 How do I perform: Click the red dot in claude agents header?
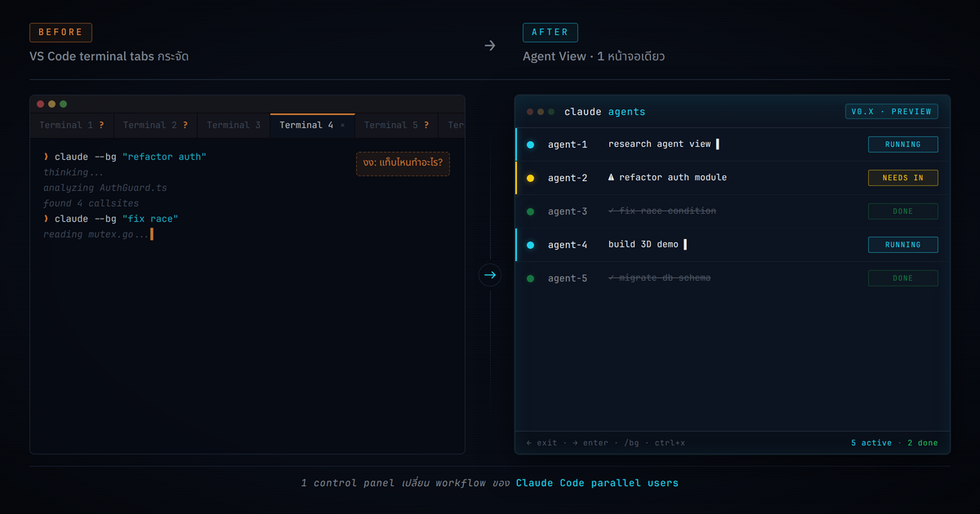[x=530, y=112]
